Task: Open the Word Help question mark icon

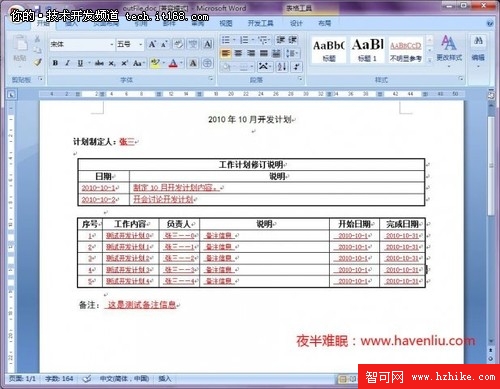Action: point(490,23)
